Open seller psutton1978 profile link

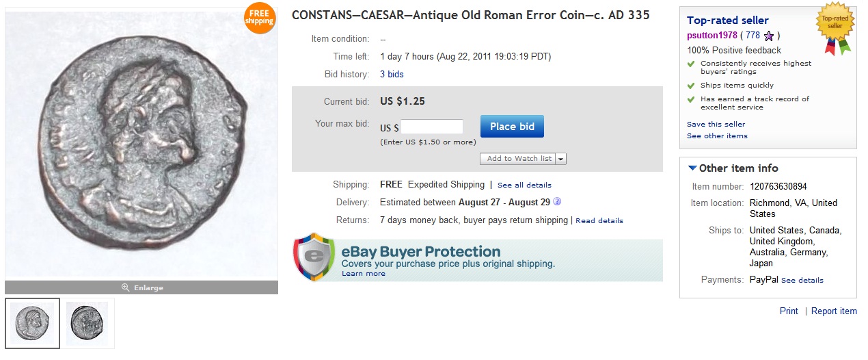(711, 36)
